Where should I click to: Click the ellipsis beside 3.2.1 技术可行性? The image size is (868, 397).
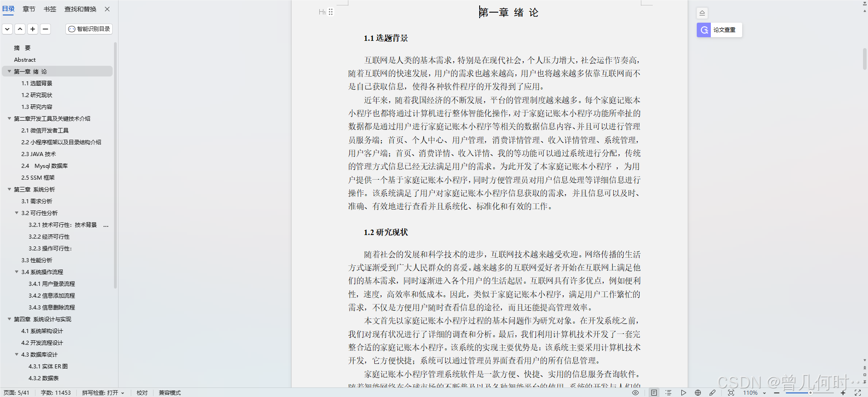pyautogui.click(x=106, y=225)
